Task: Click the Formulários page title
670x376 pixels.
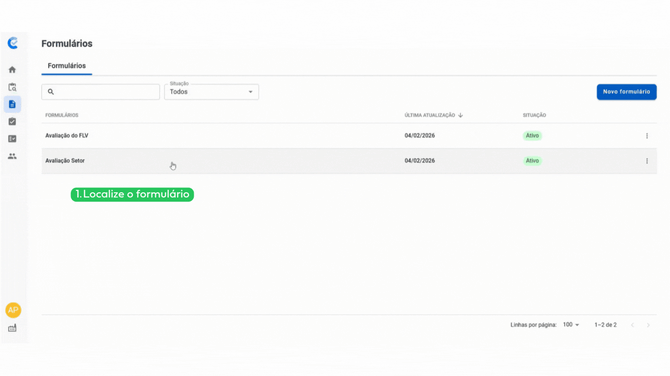Action: coord(67,44)
